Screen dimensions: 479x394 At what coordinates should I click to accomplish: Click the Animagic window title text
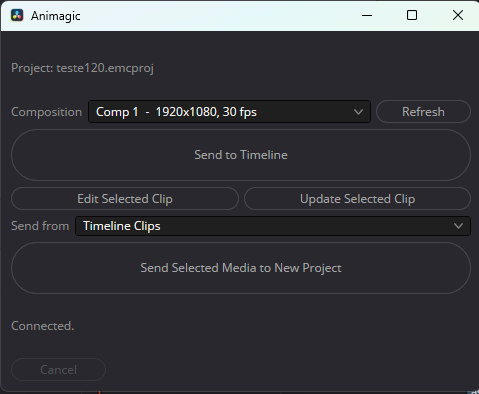pos(56,16)
